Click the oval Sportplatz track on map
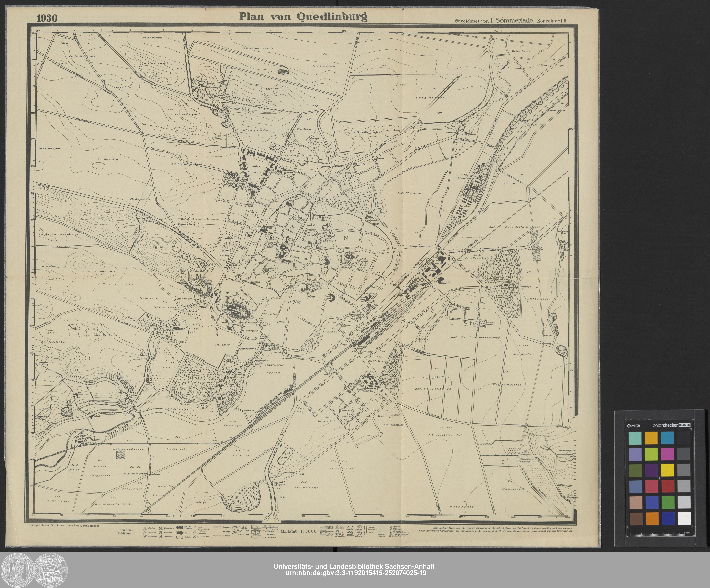 click(x=285, y=457)
